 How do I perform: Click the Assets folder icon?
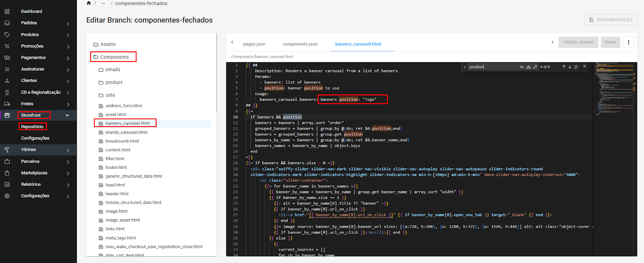pyautogui.click(x=96, y=45)
